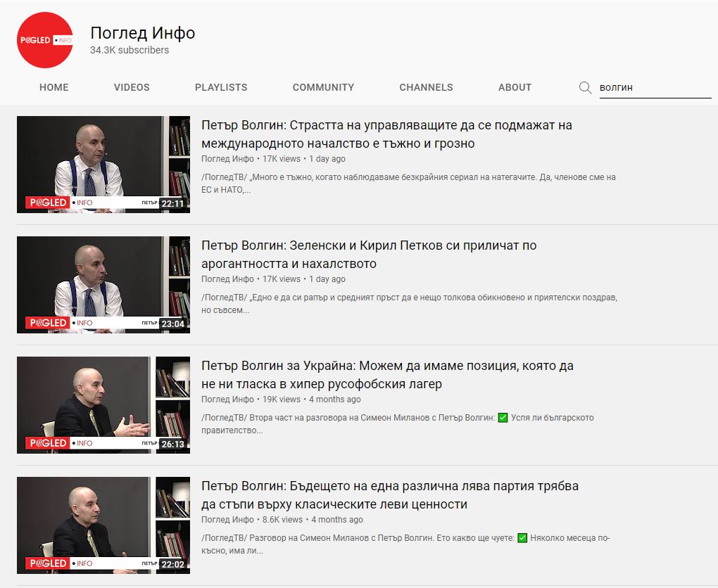Click description starting Едно е да си рапър
718x588 pixels.
(410, 304)
